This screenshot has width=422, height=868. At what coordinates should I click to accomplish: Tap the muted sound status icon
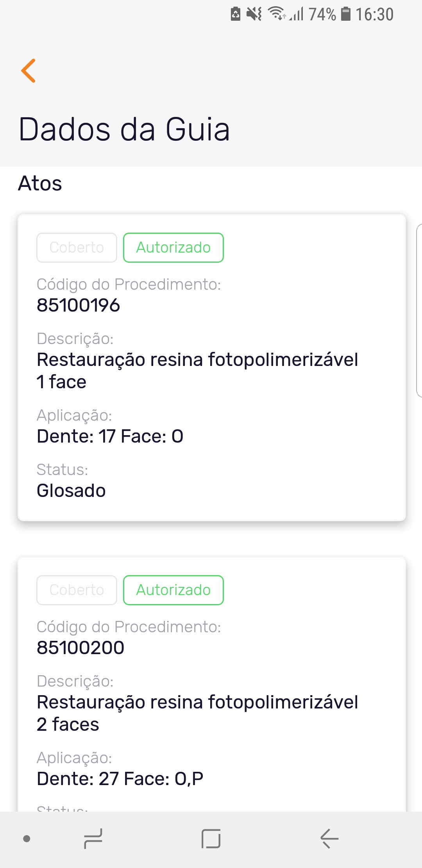[254, 14]
